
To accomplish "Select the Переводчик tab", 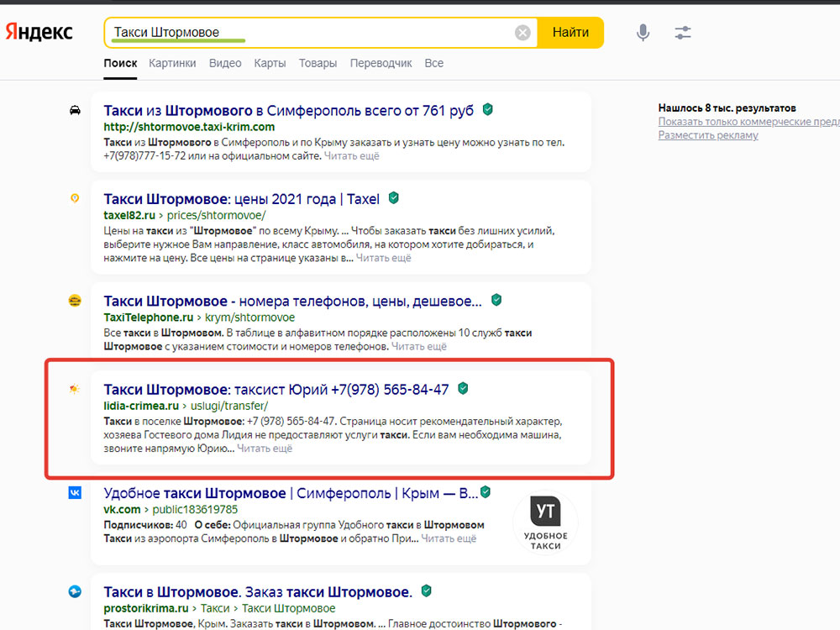I will coord(381,63).
